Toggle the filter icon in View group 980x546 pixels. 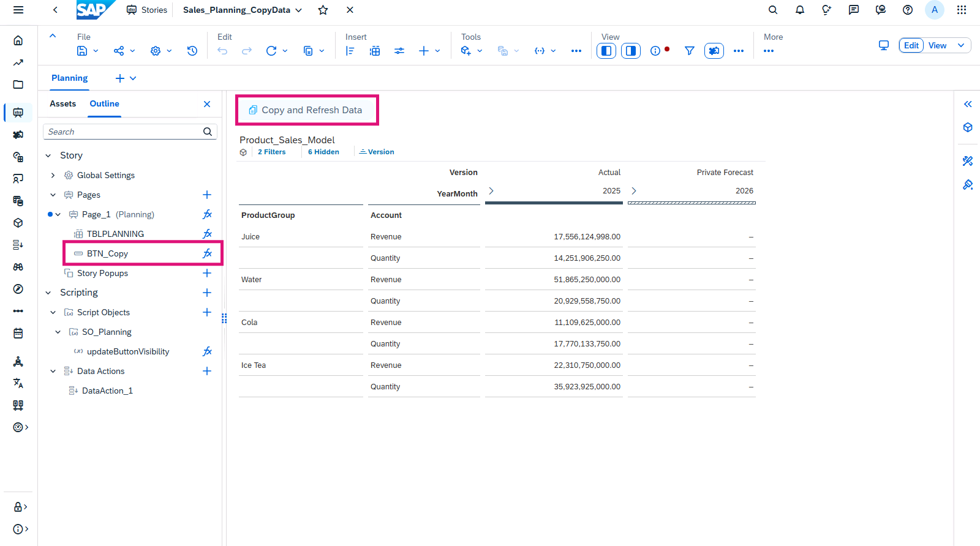690,51
